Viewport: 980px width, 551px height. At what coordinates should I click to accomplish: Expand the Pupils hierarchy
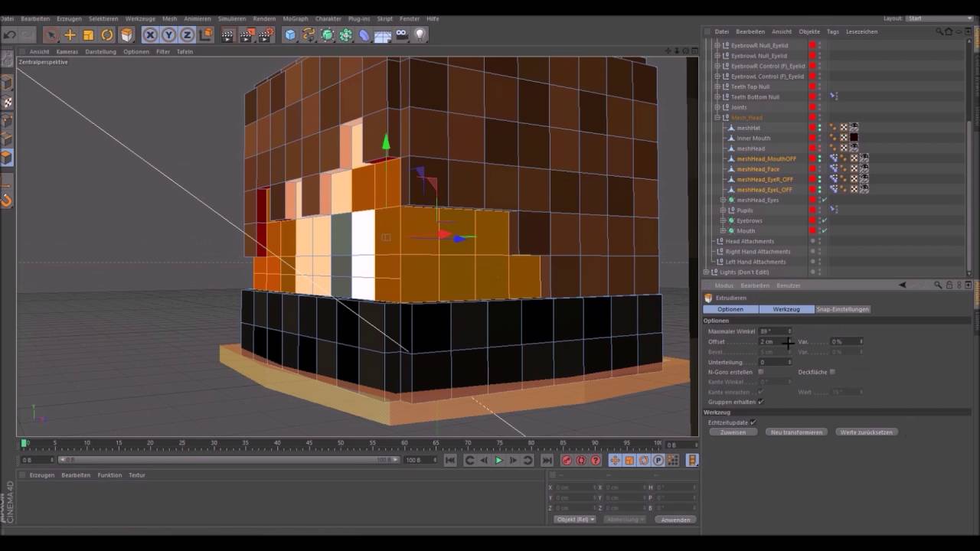[x=723, y=210]
